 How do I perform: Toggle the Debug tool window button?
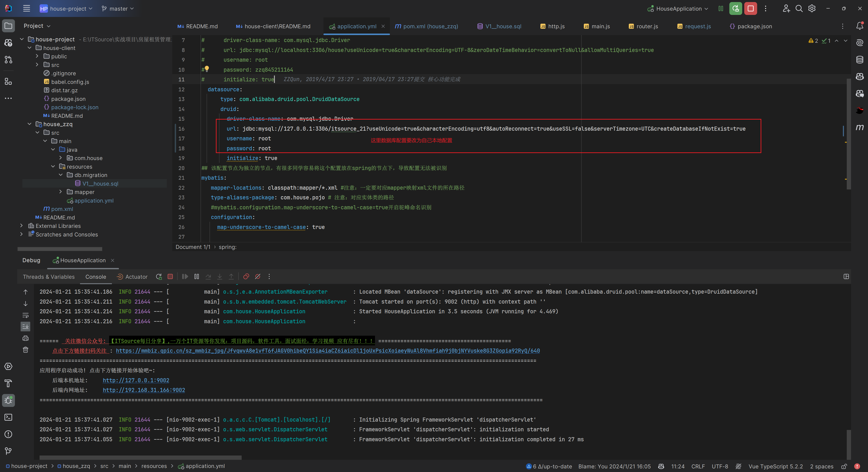point(8,400)
